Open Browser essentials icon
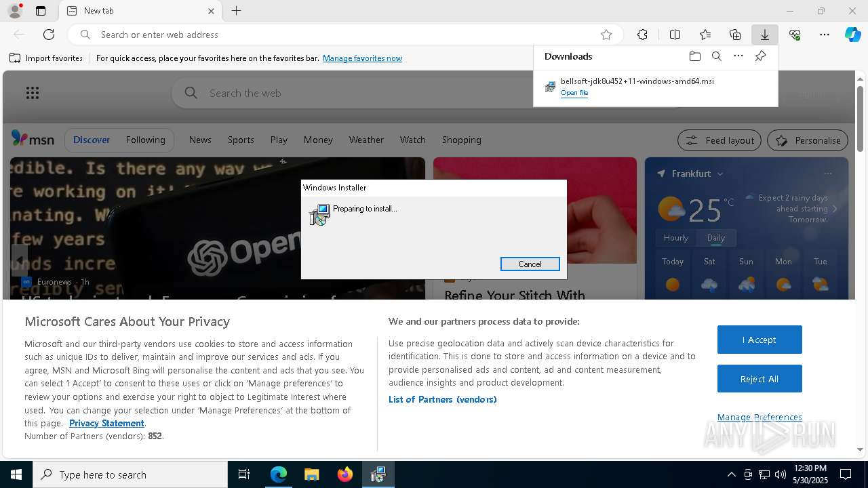The height and width of the screenshot is (488, 868). 795,35
